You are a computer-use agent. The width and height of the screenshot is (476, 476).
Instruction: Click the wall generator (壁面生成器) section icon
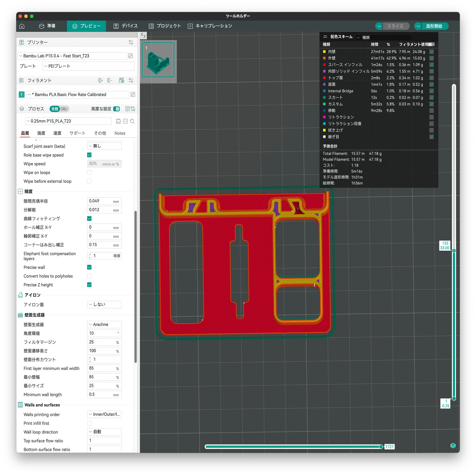click(20, 315)
